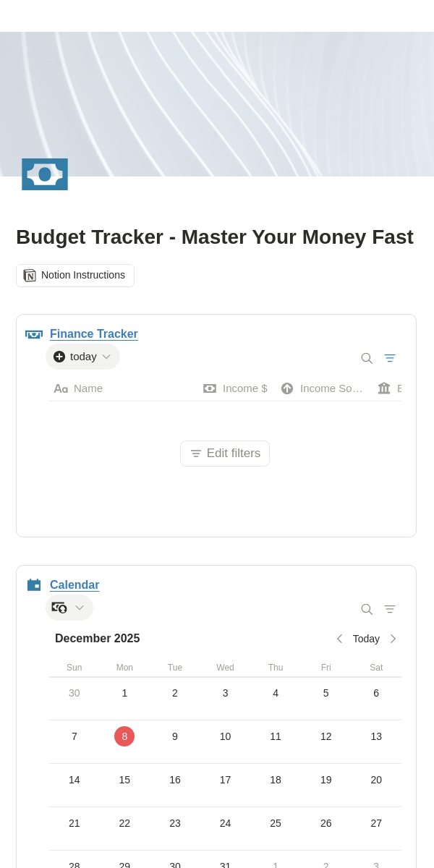Go to the next month
The height and width of the screenshot is (868, 434).
click(x=393, y=639)
